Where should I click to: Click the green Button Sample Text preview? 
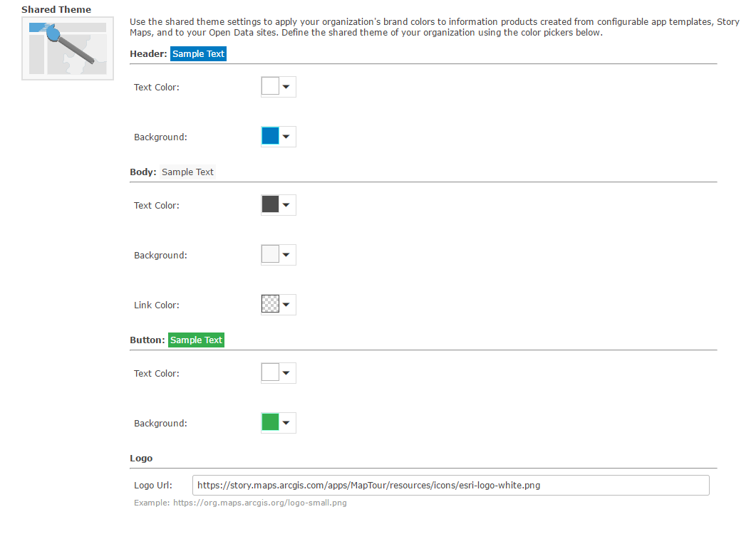tap(196, 340)
